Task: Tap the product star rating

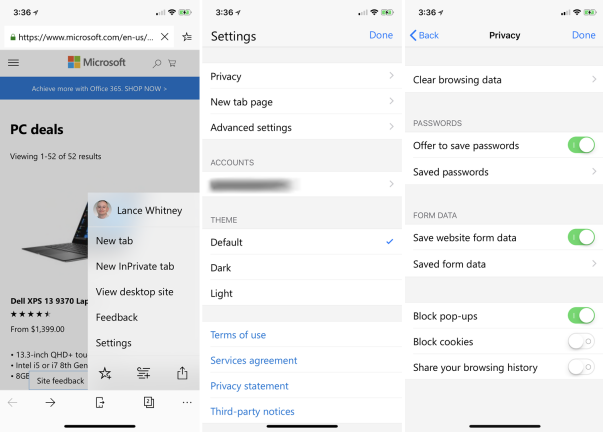Action: click(x=30, y=314)
